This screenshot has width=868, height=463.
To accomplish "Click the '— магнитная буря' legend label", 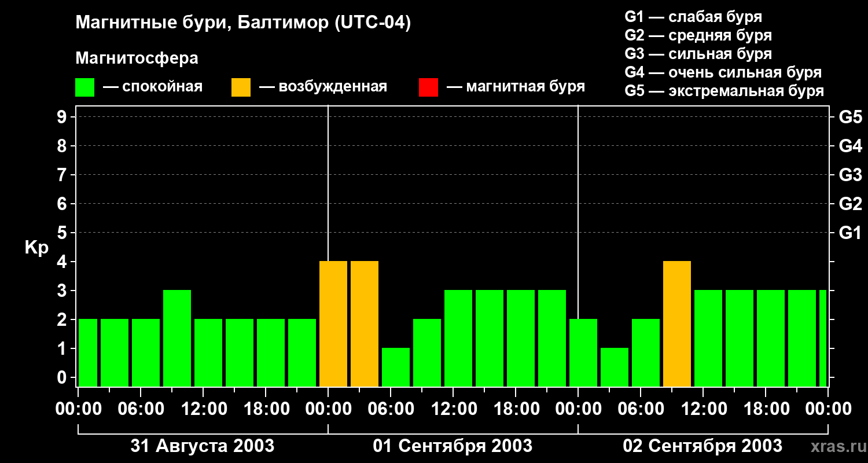I will click(x=516, y=87).
